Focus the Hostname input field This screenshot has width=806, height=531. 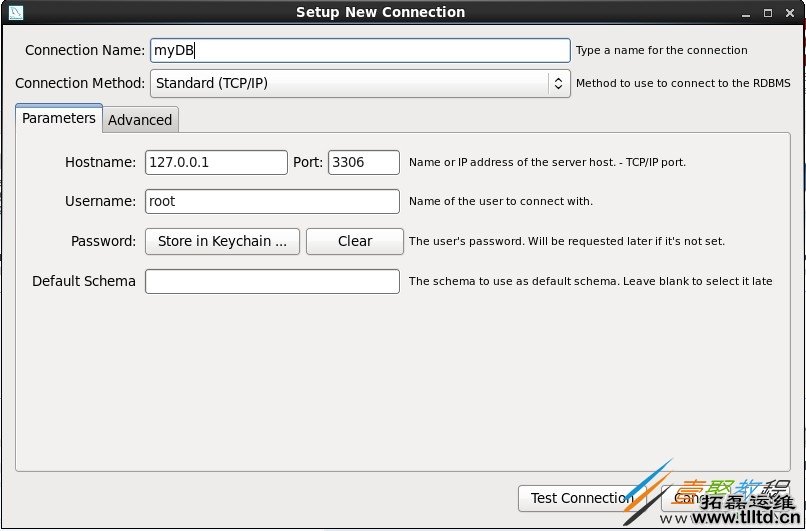pos(216,162)
